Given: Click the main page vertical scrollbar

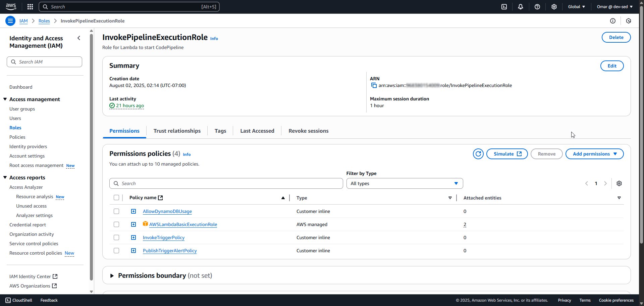Looking at the screenshot, I should click(641, 124).
